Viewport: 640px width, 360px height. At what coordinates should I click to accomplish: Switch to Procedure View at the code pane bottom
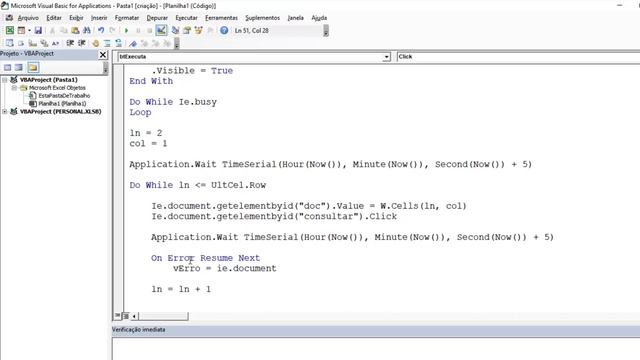[x=118, y=316]
